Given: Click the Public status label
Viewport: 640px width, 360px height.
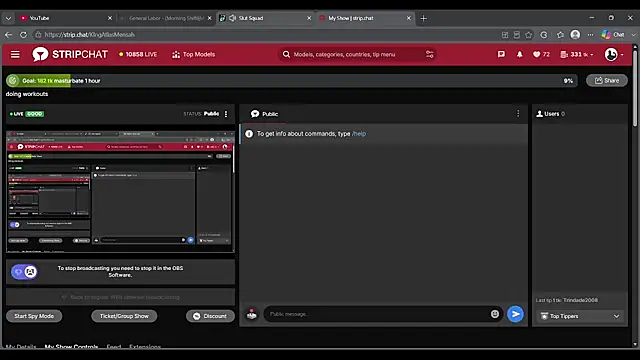Looking at the screenshot, I should pyautogui.click(x=211, y=114).
